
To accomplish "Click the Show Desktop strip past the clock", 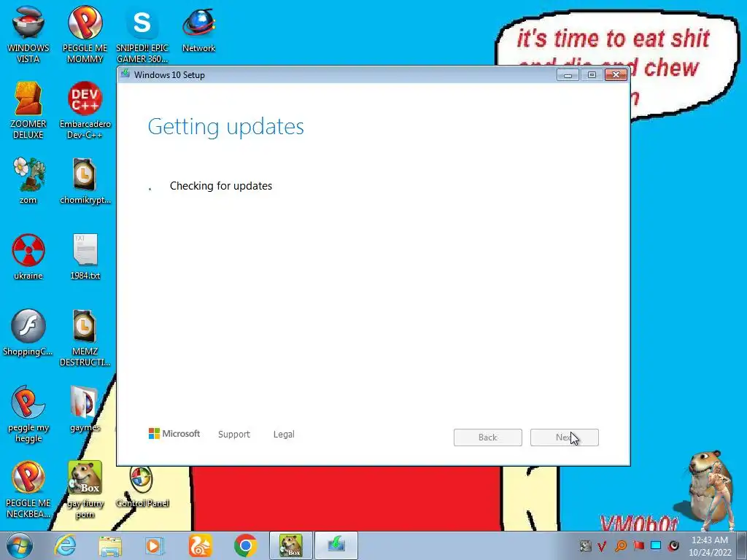I will click(x=743, y=545).
